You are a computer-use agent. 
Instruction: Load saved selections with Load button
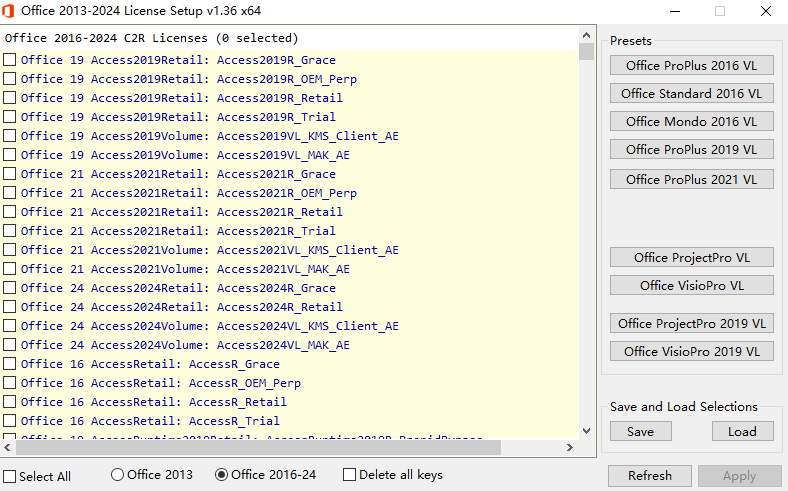pyautogui.click(x=742, y=432)
